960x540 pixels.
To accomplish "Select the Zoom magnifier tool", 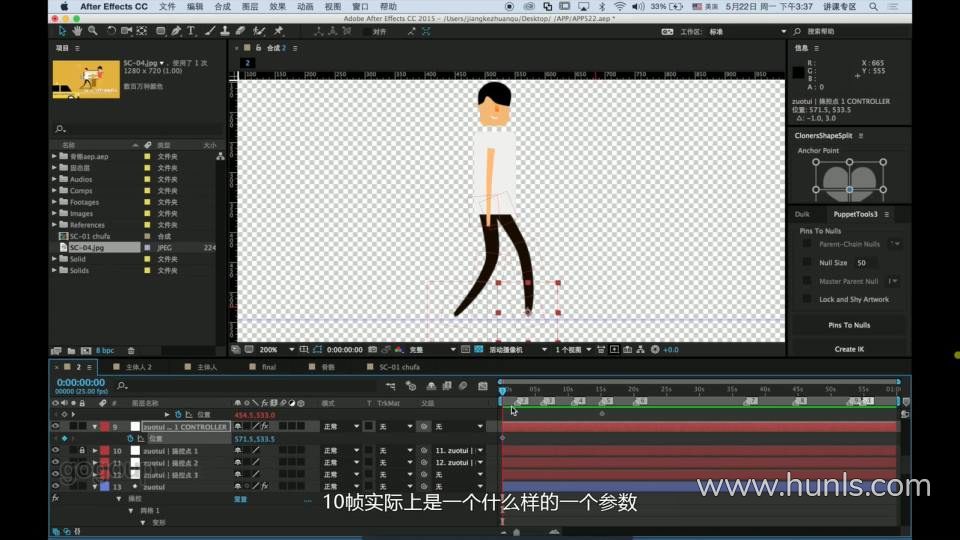I will [93, 31].
